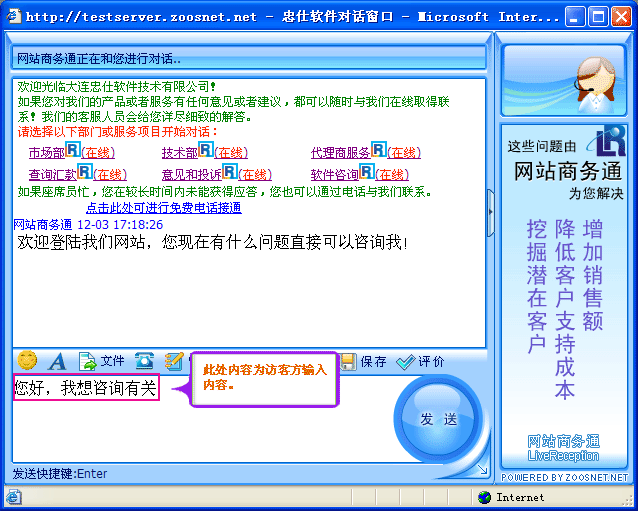Click the 网站商务通 LiveReception logo

pyautogui.click(x=564, y=448)
